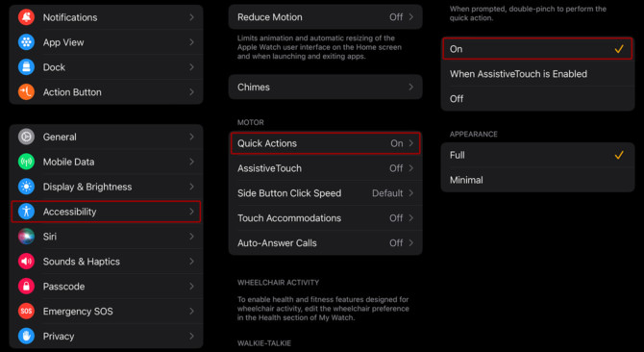Open the App View row chevron

(x=192, y=42)
